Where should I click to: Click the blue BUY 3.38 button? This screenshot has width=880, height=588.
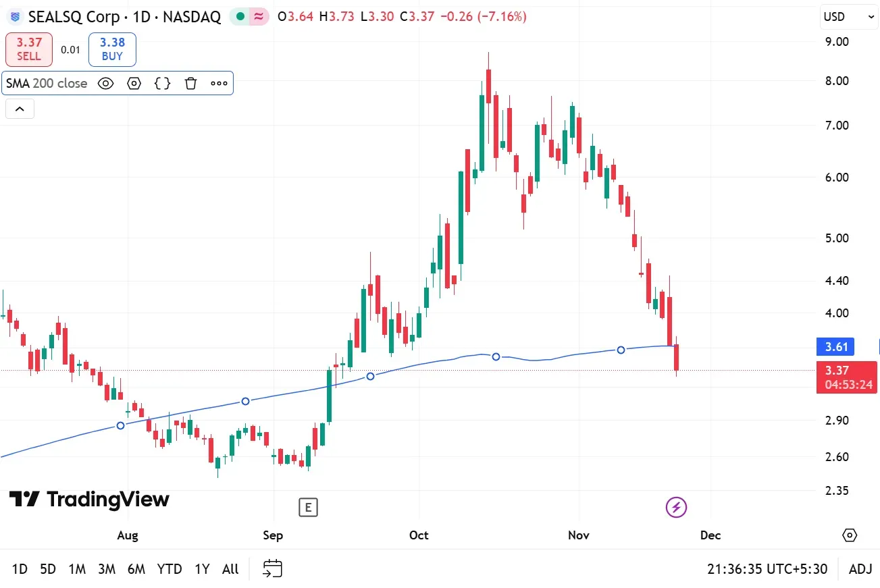coord(112,49)
